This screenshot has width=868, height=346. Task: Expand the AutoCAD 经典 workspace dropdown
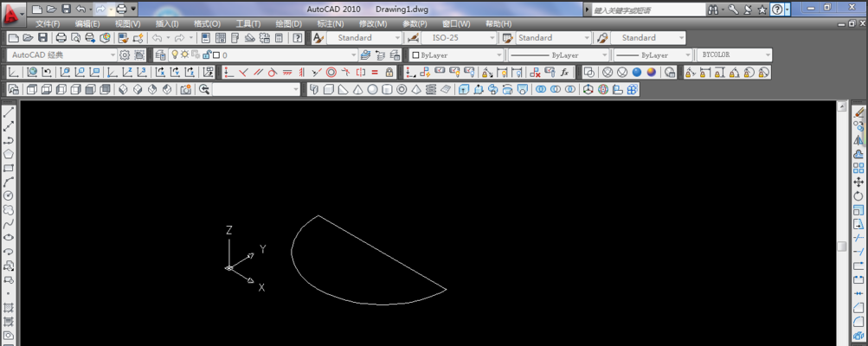tap(113, 55)
